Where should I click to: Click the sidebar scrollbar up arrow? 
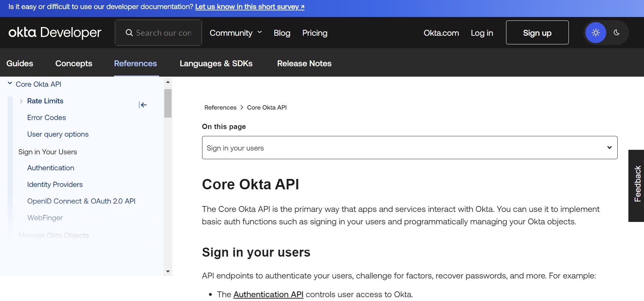point(168,82)
